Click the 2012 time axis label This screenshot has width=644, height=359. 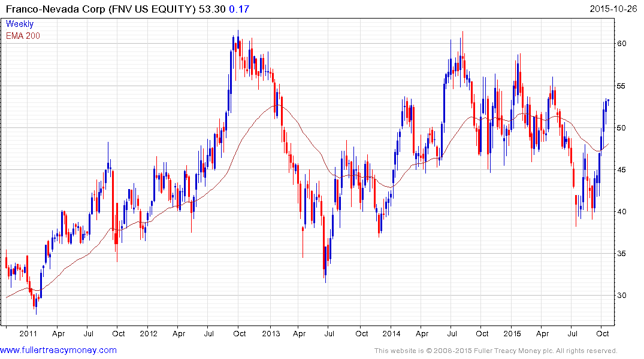149,333
